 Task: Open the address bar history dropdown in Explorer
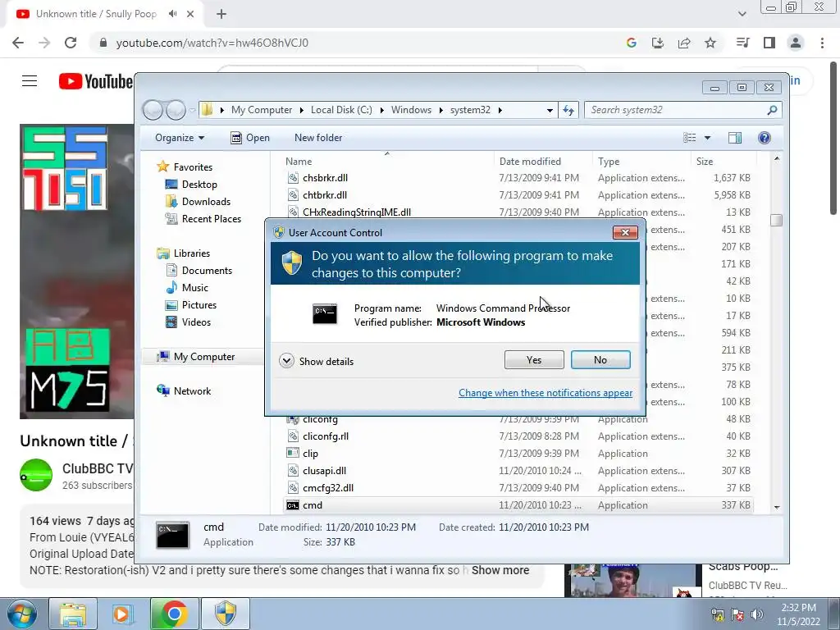point(550,111)
